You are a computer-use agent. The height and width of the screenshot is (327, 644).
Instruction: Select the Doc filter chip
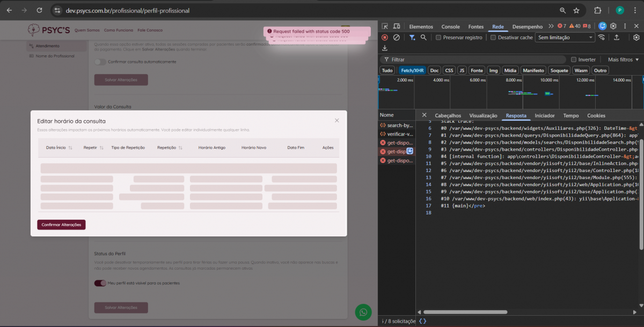434,70
